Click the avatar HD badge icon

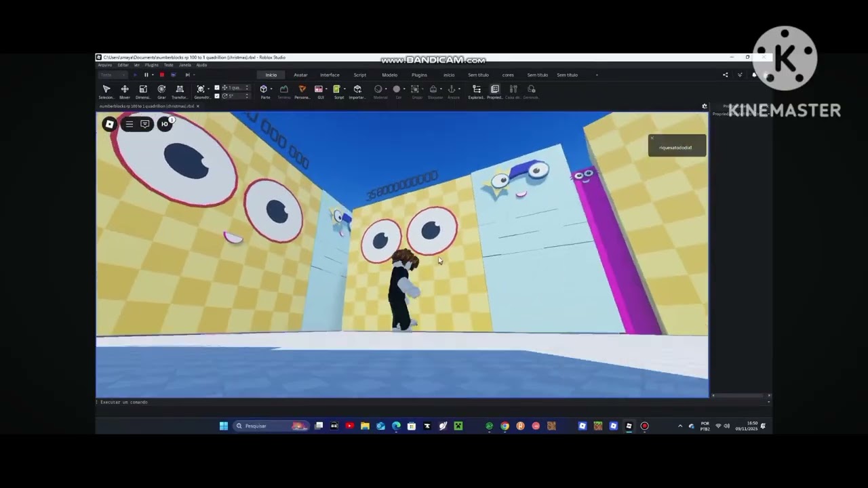coord(165,124)
